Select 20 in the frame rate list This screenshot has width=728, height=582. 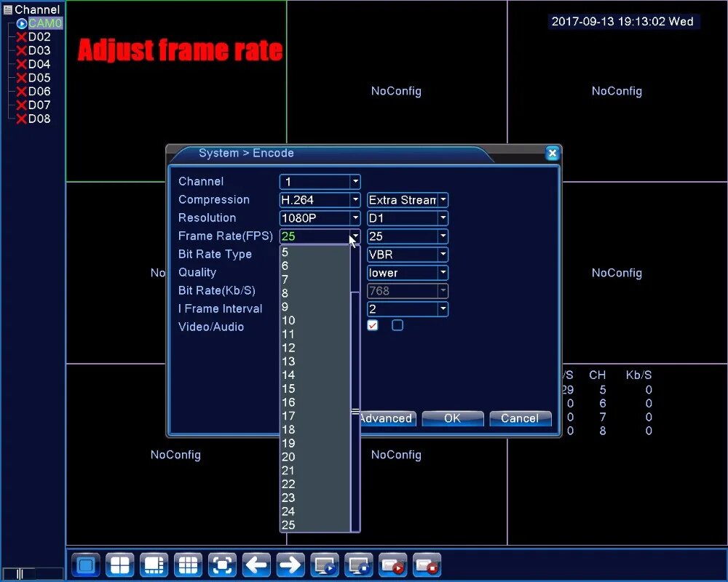pyautogui.click(x=315, y=457)
